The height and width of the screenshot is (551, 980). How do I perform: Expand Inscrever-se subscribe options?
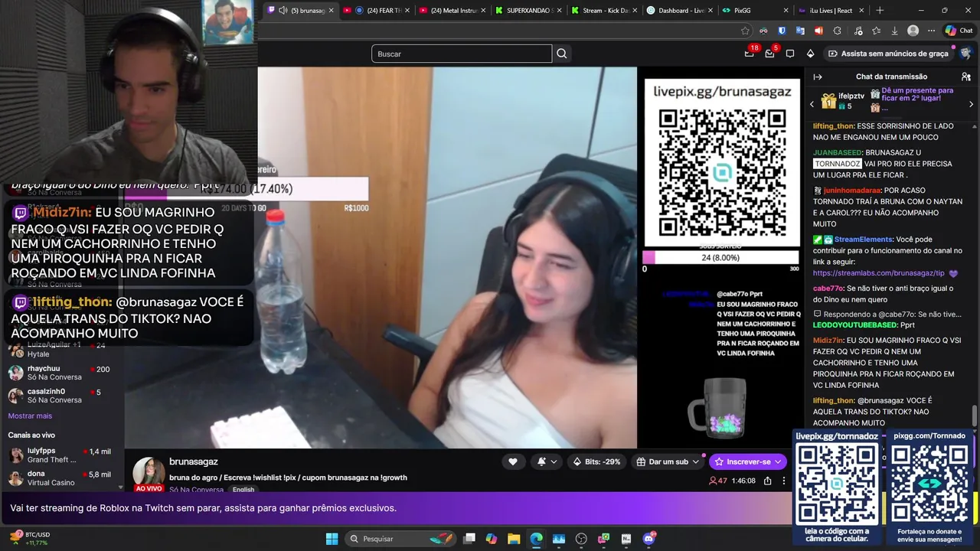[778, 461]
